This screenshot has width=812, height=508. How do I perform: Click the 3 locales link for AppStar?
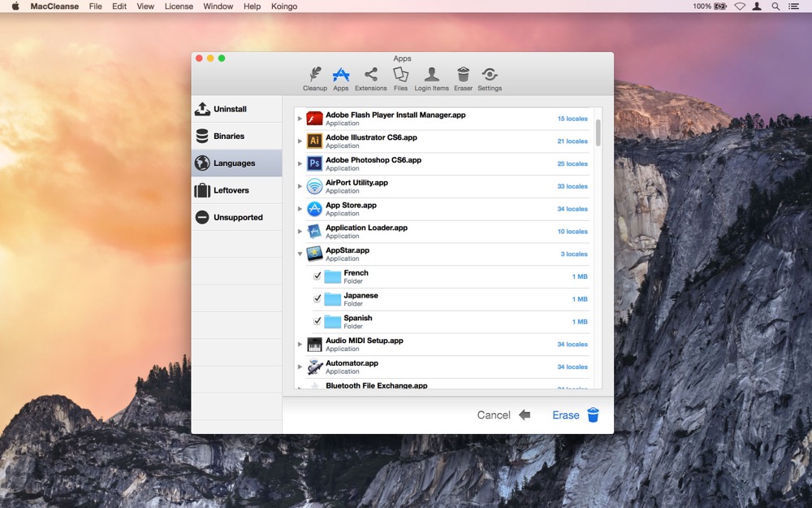point(574,254)
